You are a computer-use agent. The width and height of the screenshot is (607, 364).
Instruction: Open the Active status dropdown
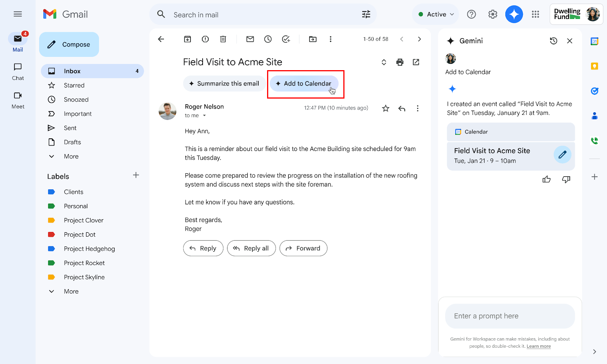pos(436,14)
